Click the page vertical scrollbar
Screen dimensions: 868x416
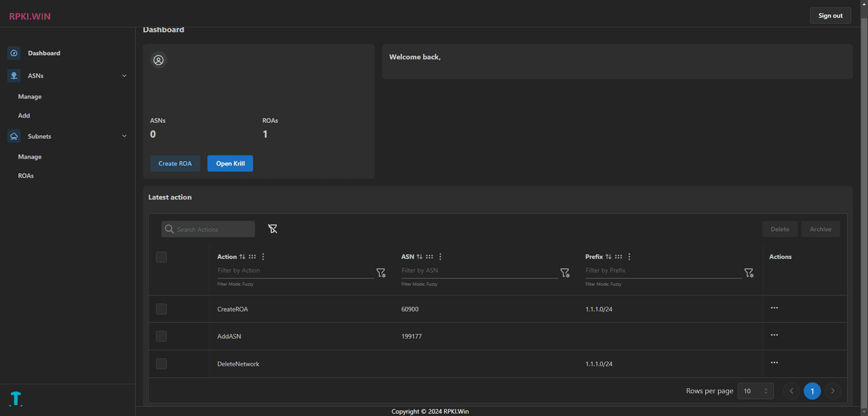pos(863,204)
